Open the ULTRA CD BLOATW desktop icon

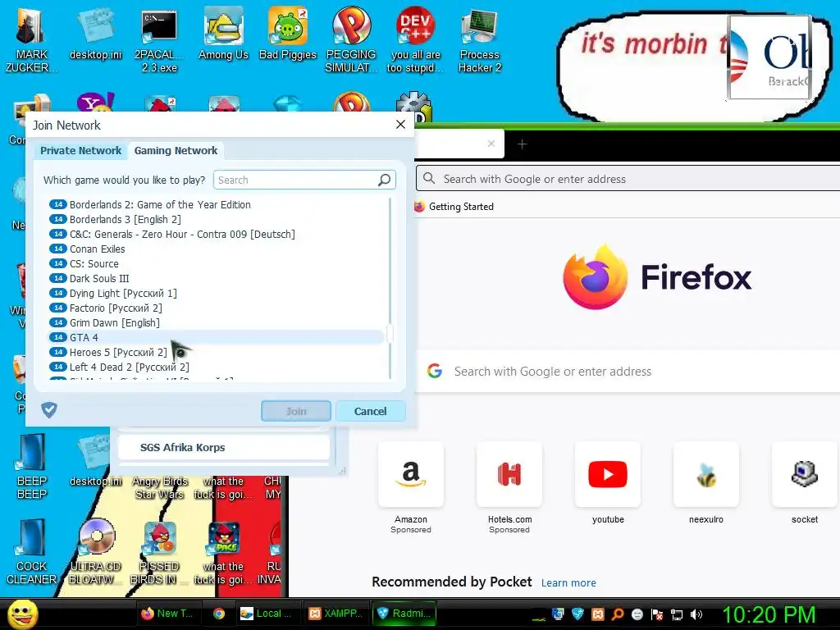(x=95, y=552)
